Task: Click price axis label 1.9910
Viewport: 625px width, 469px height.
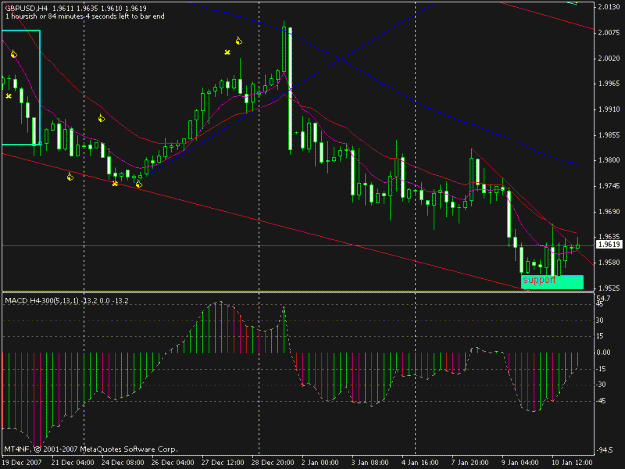Action: click(609, 109)
